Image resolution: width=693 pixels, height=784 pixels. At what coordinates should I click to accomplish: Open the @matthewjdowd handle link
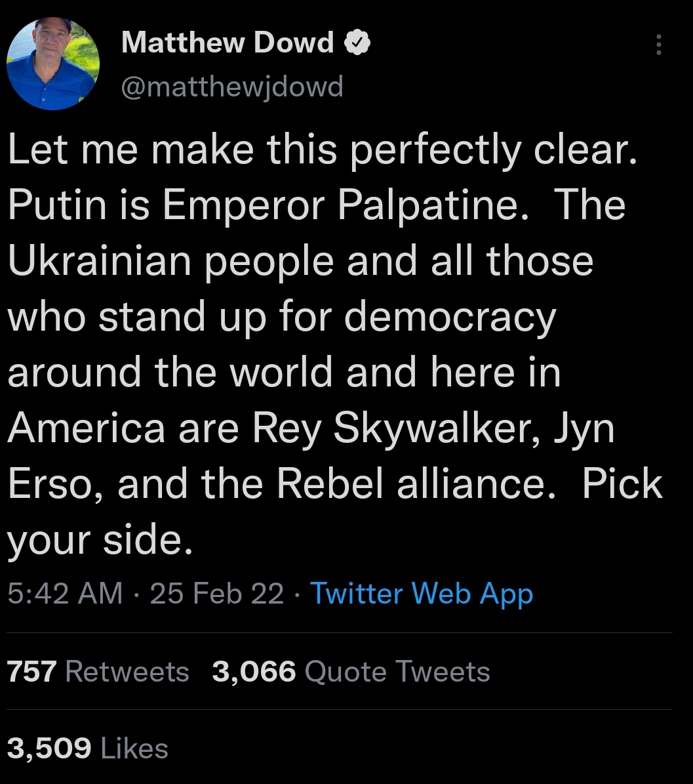[232, 86]
